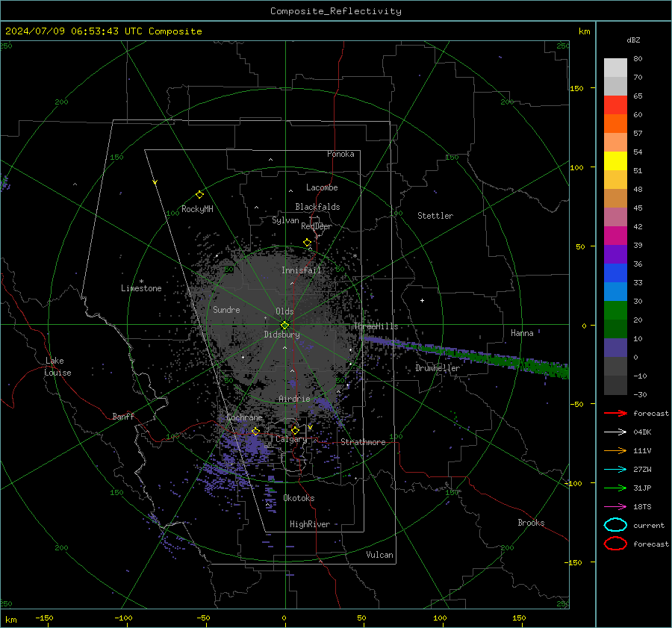Click the dBZ legend heading

(x=633, y=40)
